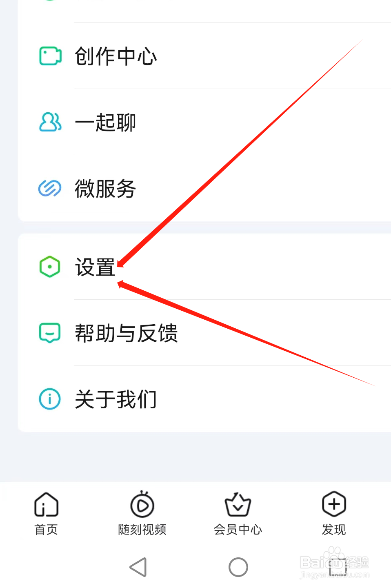Image resolution: width=391 pixels, height=588 pixels.
Task: Tap the 会员中心 crown icon
Action: point(238,504)
